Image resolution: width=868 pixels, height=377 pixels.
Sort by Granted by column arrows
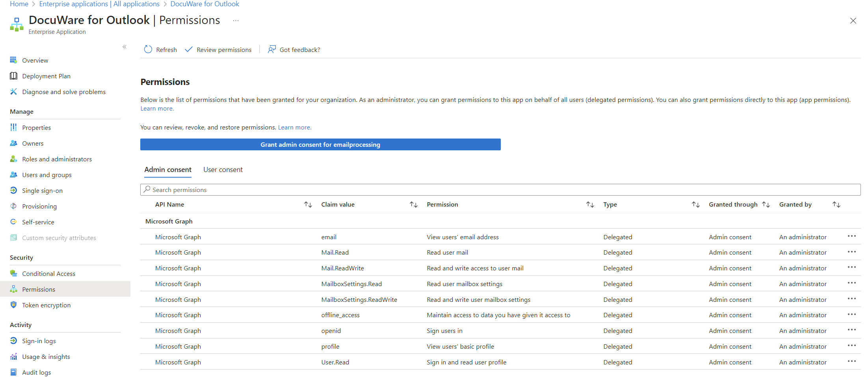pyautogui.click(x=836, y=205)
